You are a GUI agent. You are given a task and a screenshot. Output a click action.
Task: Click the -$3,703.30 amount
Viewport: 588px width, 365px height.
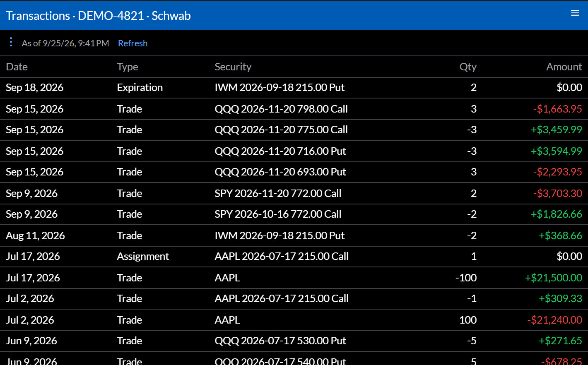click(558, 193)
